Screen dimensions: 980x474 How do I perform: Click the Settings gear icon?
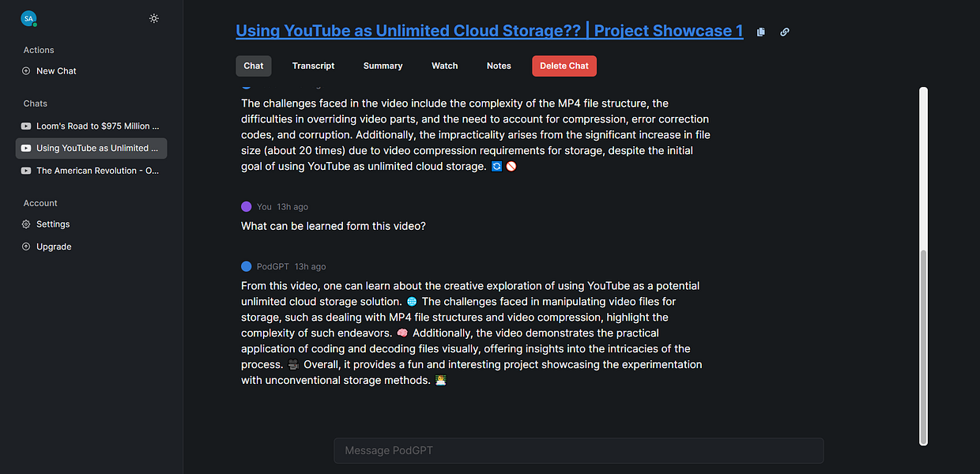[26, 224]
